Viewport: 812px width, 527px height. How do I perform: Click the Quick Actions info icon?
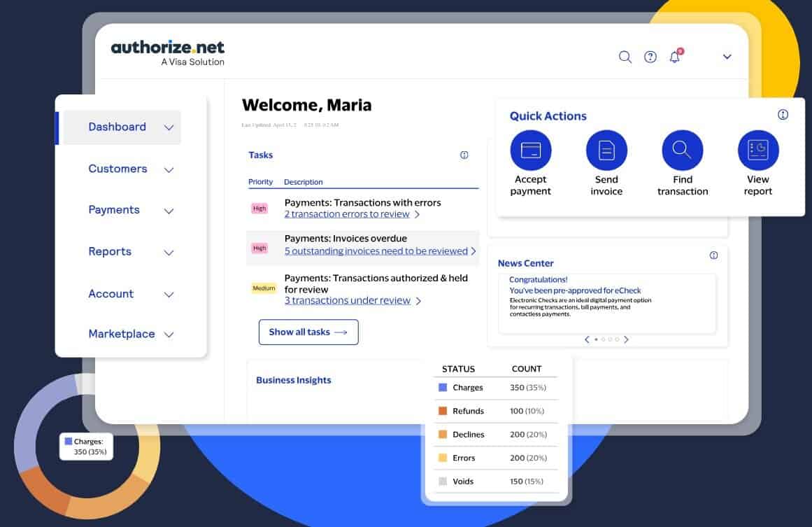coord(782,114)
